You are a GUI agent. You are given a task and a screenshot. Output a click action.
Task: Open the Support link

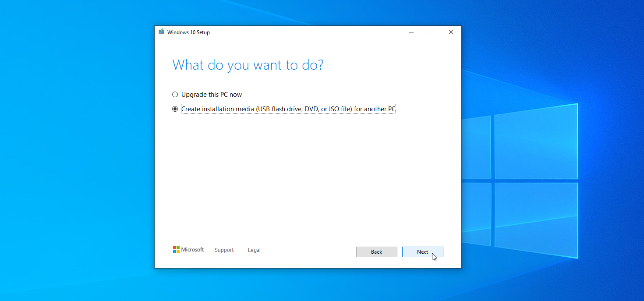click(x=224, y=250)
